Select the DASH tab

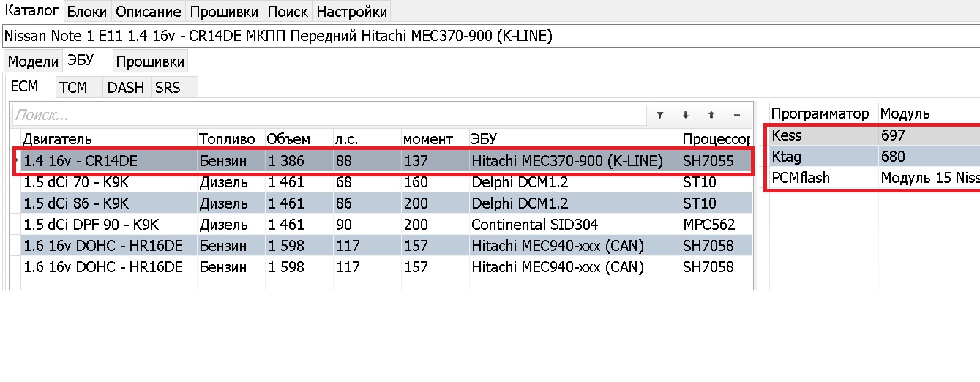click(126, 88)
